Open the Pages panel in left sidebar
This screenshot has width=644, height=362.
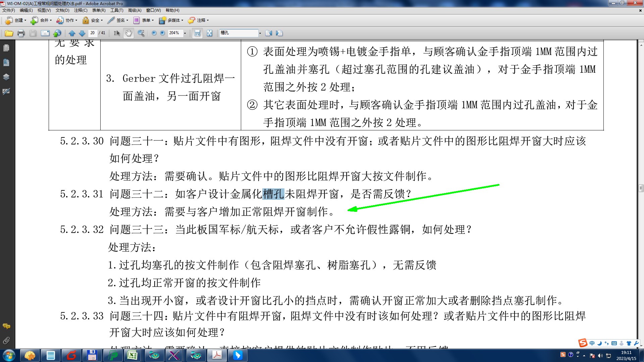coord(6,48)
